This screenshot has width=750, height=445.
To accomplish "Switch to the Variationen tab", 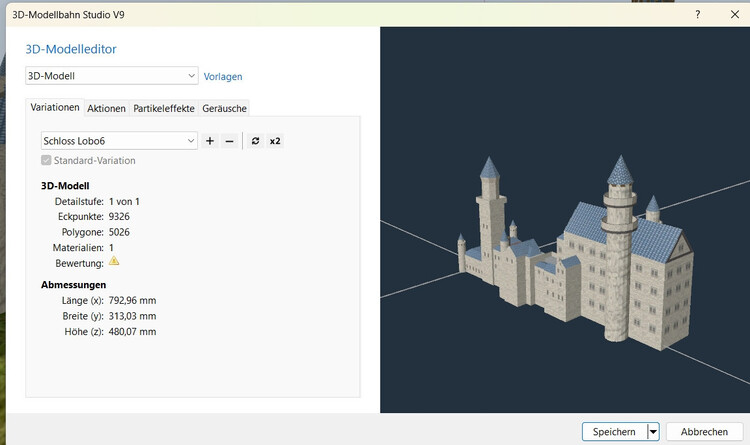I will tap(55, 108).
